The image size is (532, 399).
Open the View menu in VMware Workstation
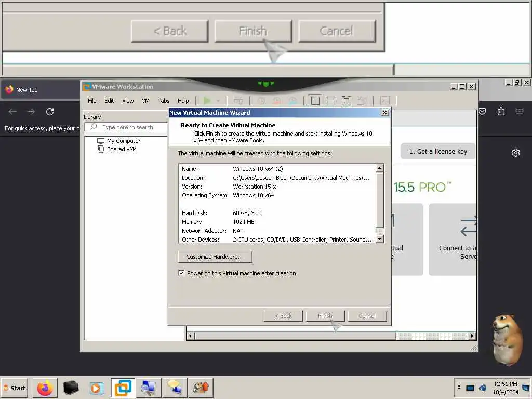(128, 101)
